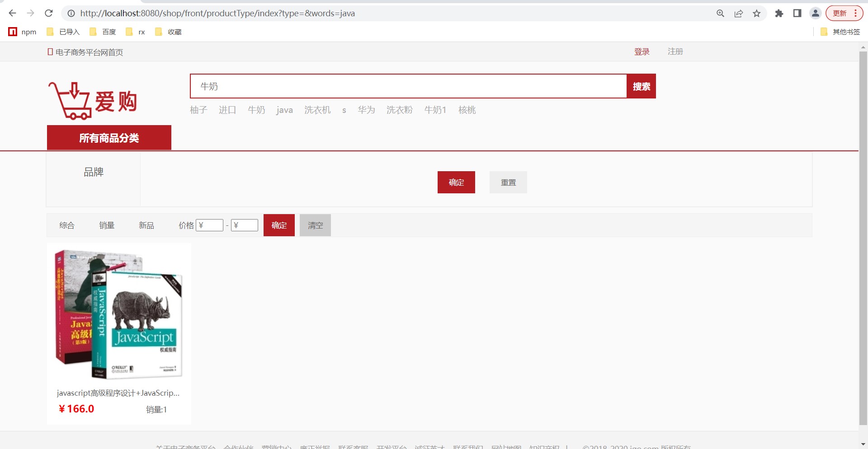Screen dimensions: 868x449
Task: Click the browser forward arrow
Action: [x=30, y=13]
